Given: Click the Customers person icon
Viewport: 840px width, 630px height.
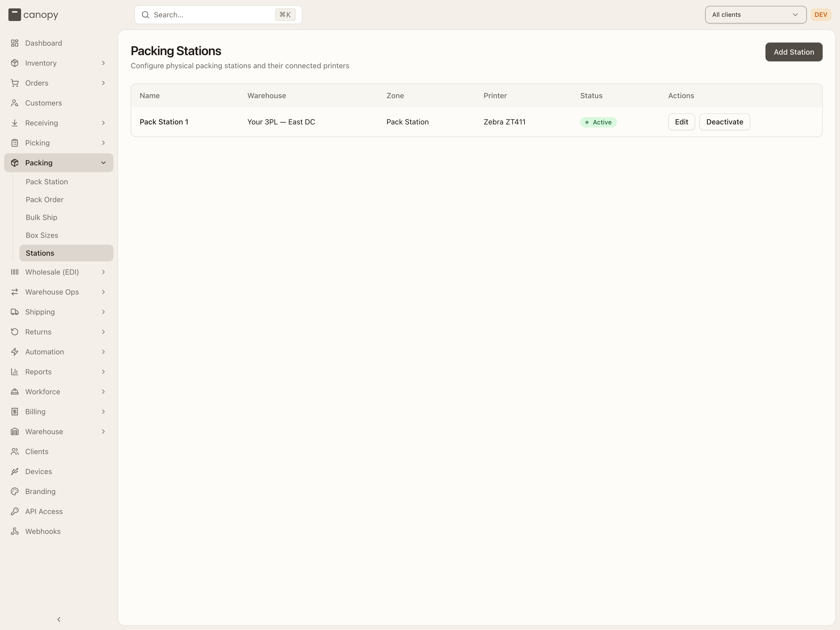Looking at the screenshot, I should pos(15,103).
